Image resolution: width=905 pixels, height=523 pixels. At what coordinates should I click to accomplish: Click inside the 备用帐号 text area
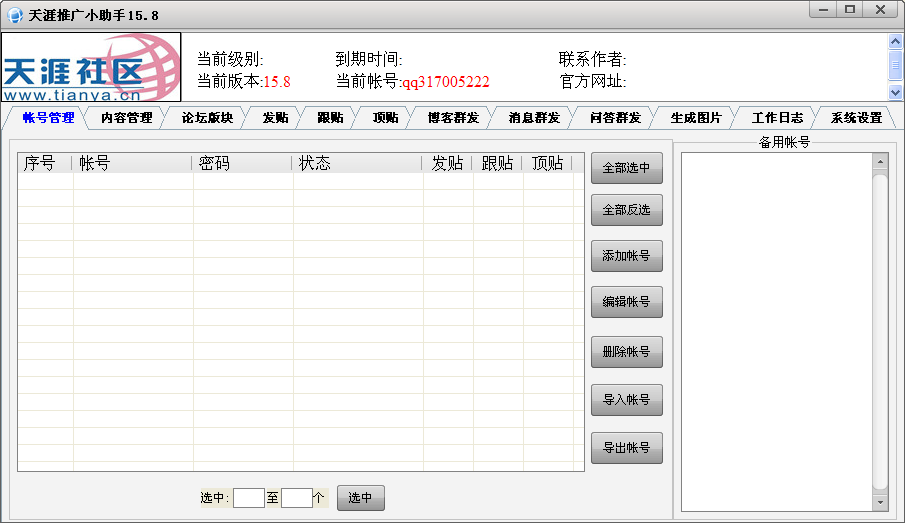(777, 332)
